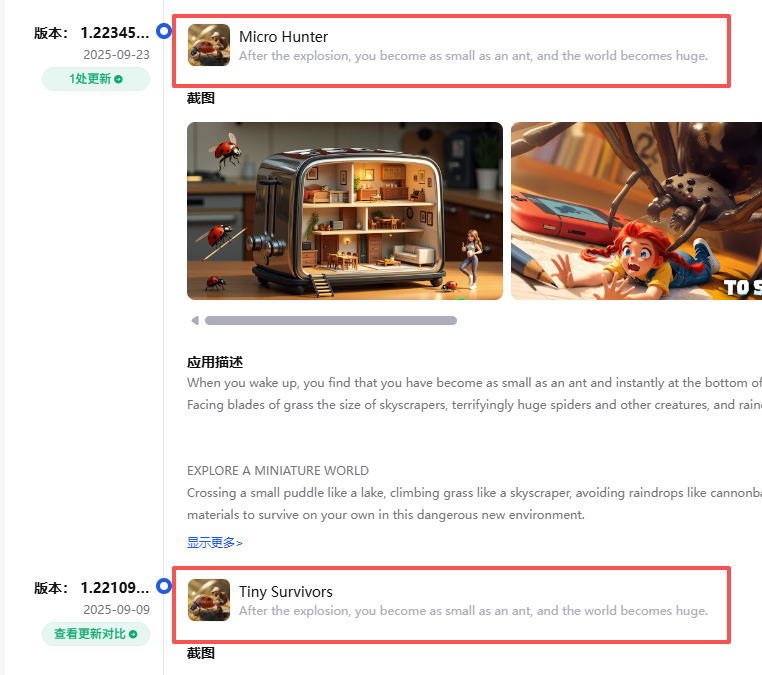The image size is (762, 675).
Task: Open the spider and girl screenshot thumbnail
Action: click(x=637, y=211)
